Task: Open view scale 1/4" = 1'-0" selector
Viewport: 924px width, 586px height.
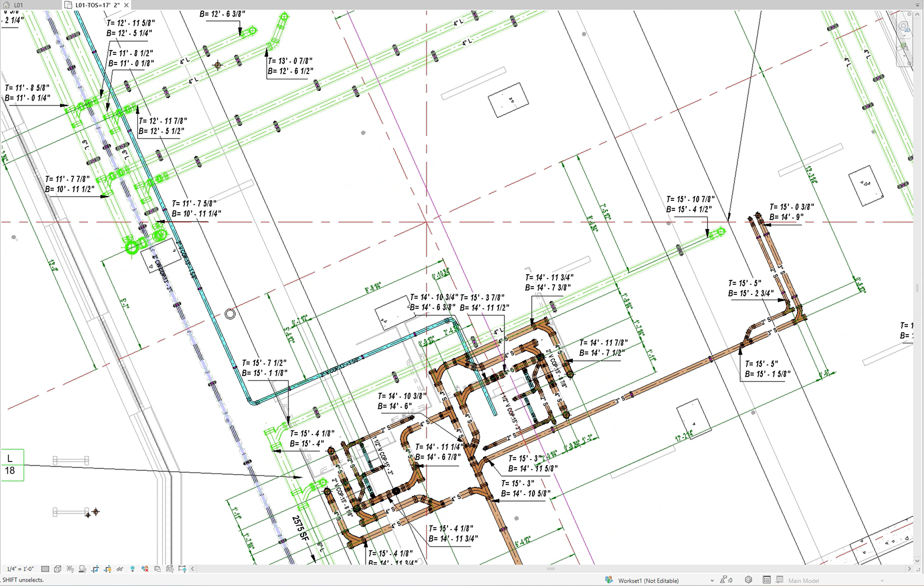Action: (x=20, y=569)
